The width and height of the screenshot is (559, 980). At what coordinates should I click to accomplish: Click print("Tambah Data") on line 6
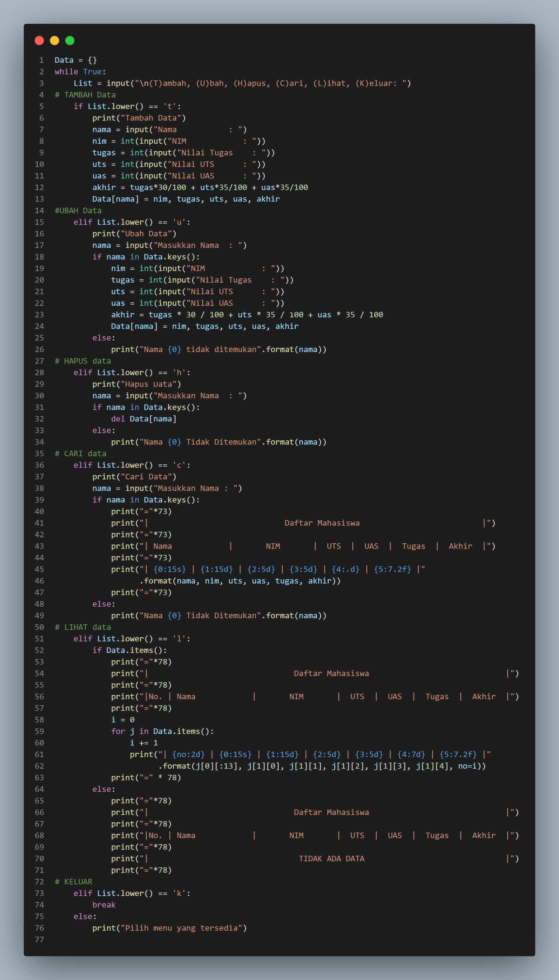139,118
